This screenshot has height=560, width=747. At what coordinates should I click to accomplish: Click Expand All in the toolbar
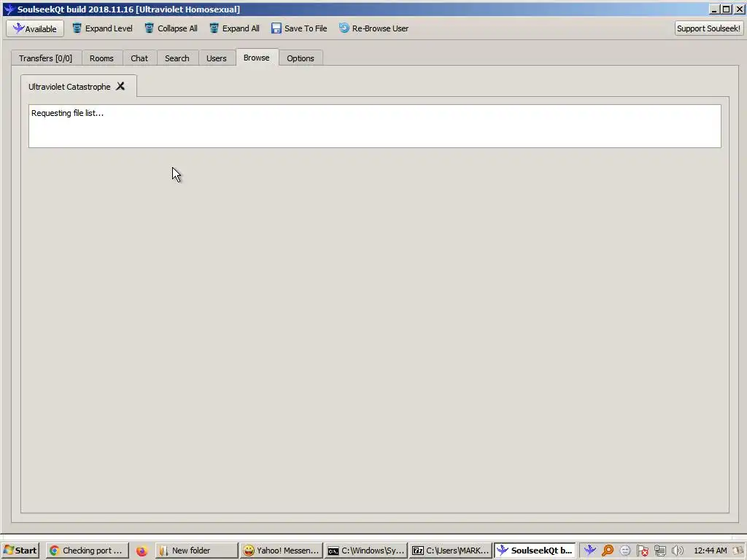click(x=234, y=28)
